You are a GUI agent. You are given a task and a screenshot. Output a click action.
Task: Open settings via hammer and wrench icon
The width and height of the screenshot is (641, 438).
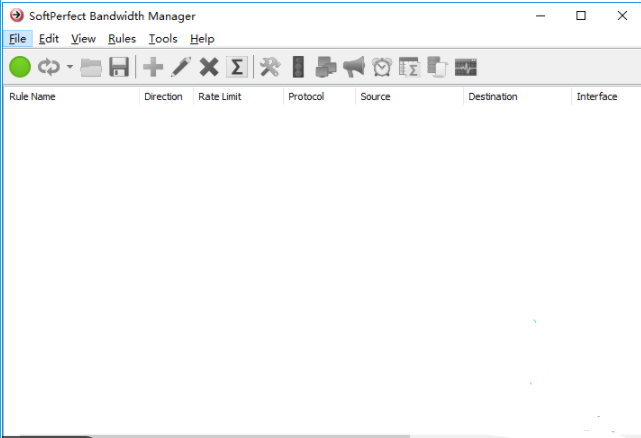pos(270,67)
